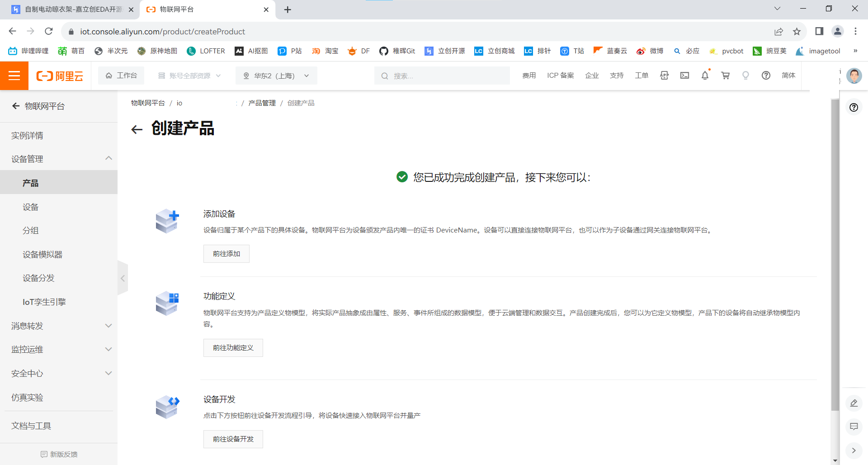Switch to the 自制电动晾衣架 browser tab
Viewport: 868px width, 465px height.
point(72,9)
